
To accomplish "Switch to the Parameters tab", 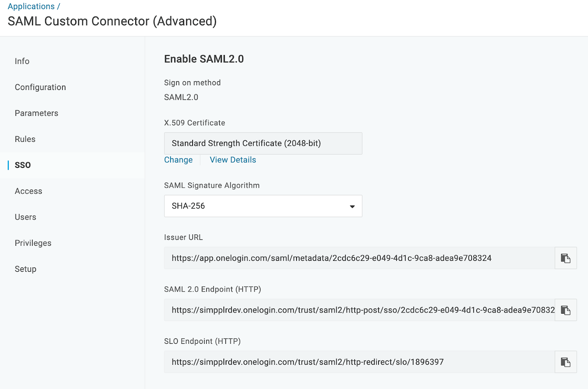I will click(36, 113).
